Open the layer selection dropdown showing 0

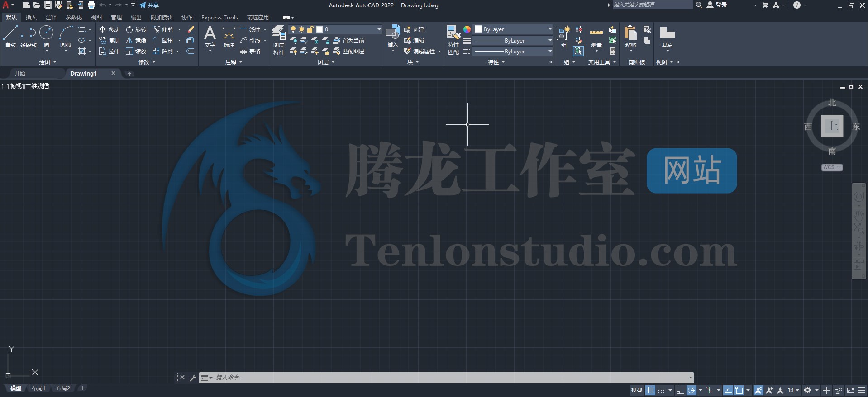click(335, 29)
